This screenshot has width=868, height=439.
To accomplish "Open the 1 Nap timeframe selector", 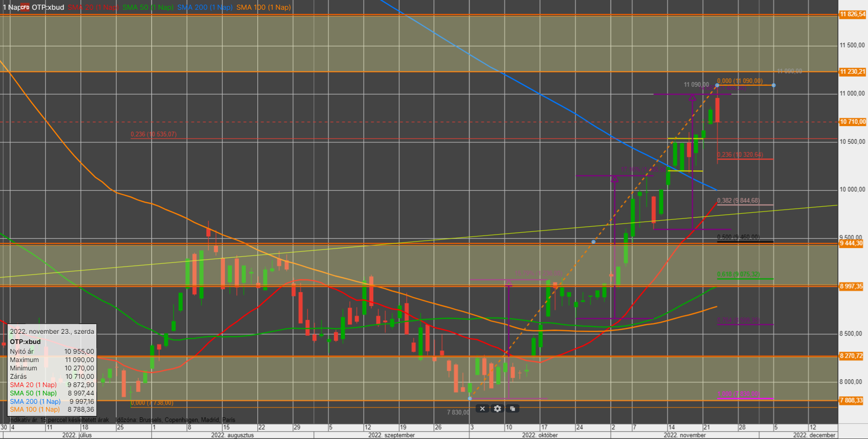I will tap(10, 7).
